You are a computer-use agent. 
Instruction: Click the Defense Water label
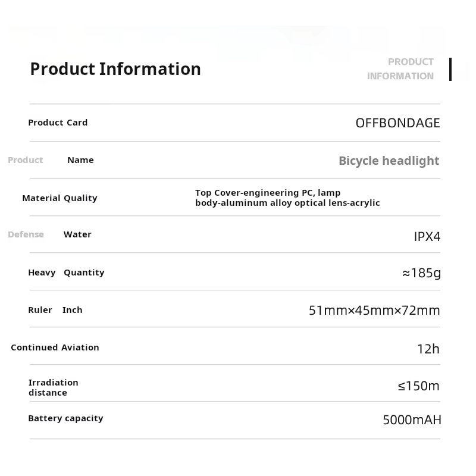(x=50, y=234)
